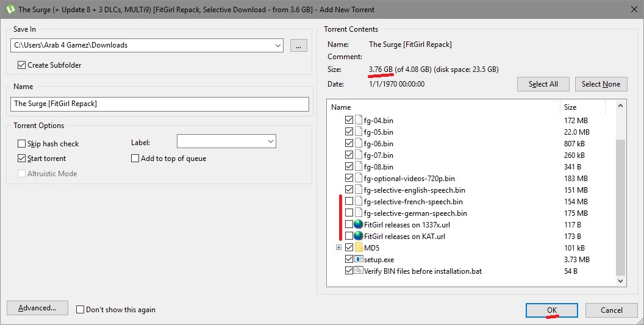Expand the MD5 folder tree node
Screen dimensions: 644x325
338,248
